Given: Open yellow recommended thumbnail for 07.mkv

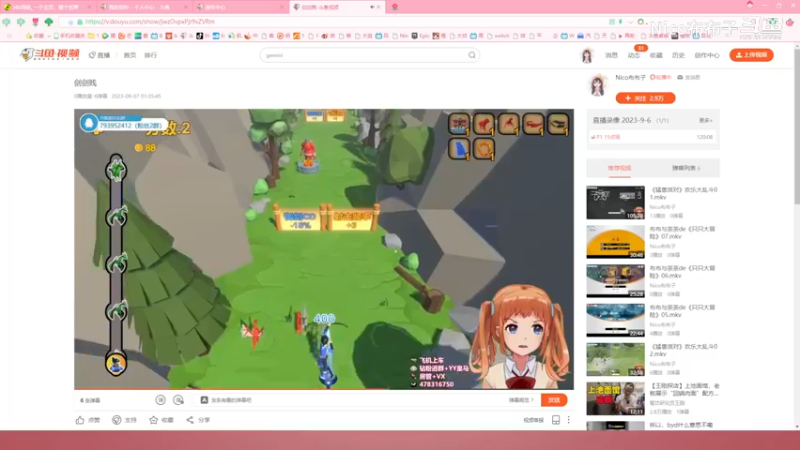Looking at the screenshot, I should coord(615,242).
